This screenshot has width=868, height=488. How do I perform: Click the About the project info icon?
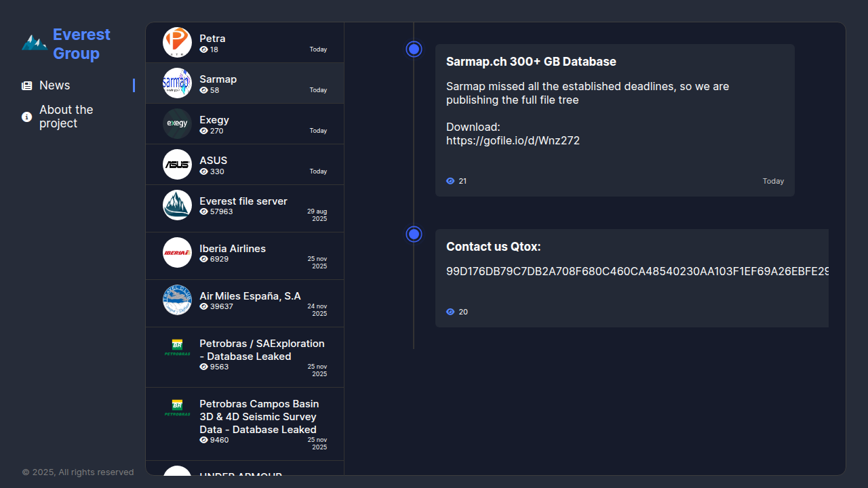27,117
